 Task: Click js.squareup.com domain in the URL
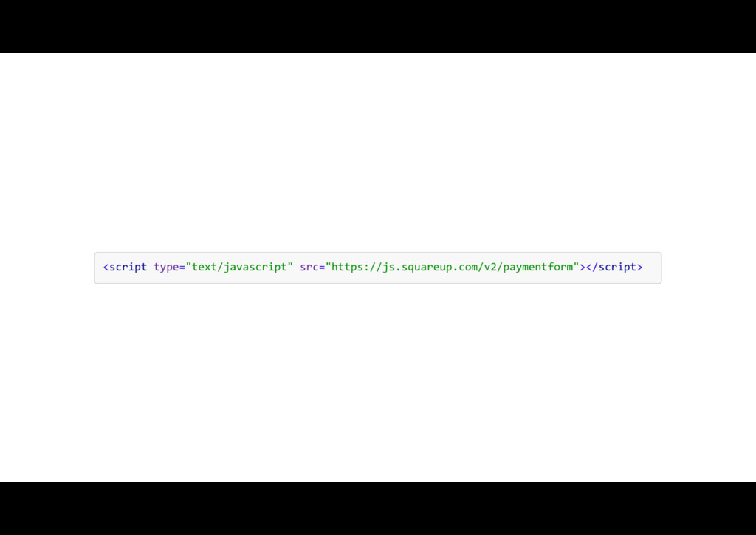click(x=430, y=267)
